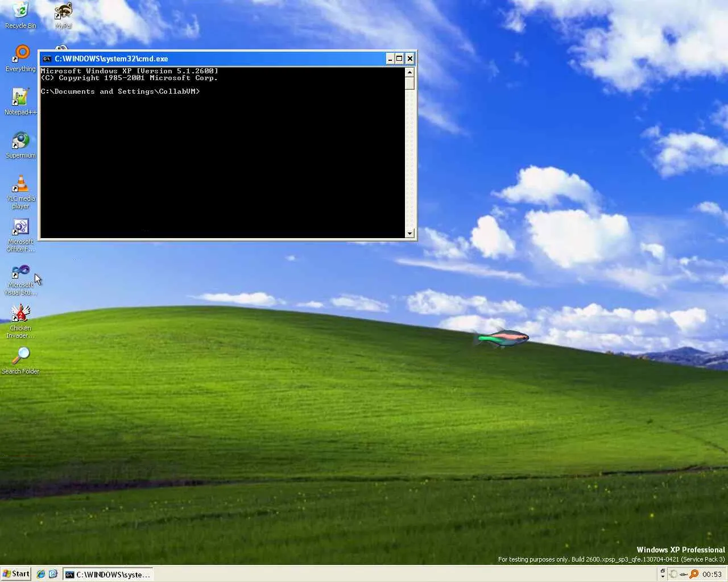Open the Start menu
Image resolution: width=728 pixels, height=582 pixels.
point(16,574)
